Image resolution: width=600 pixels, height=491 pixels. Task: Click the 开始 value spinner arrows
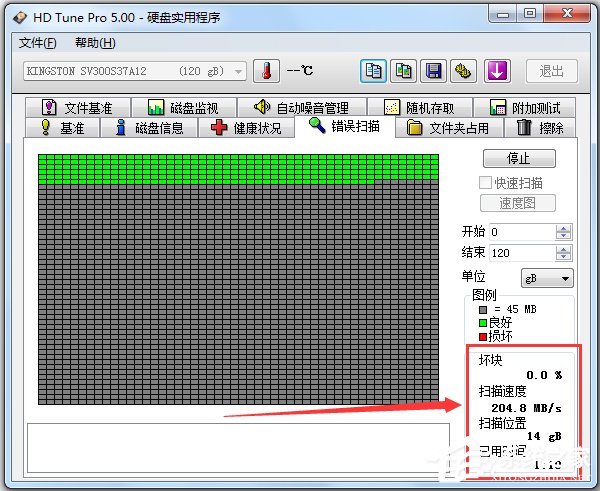pyautogui.click(x=564, y=232)
